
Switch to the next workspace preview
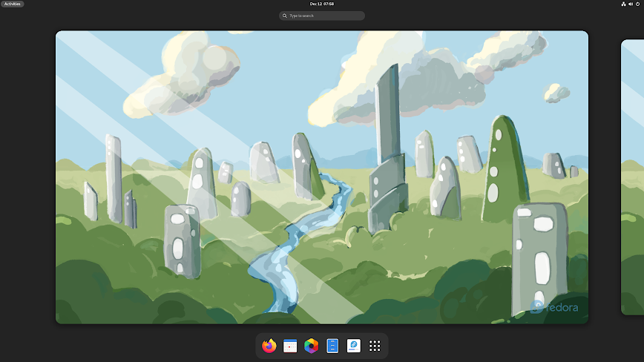pos(632,177)
